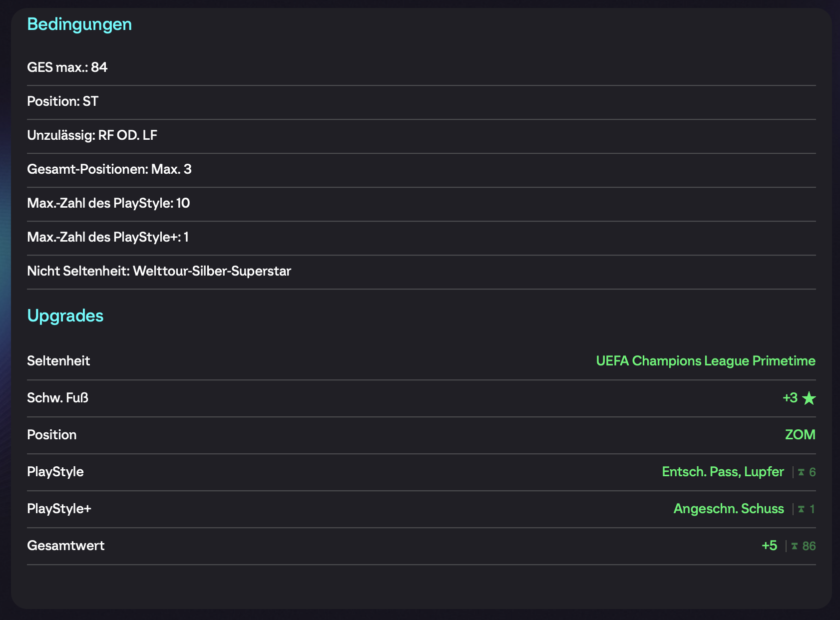Click the Position: ST condition row
The image size is (840, 620).
pos(63,101)
